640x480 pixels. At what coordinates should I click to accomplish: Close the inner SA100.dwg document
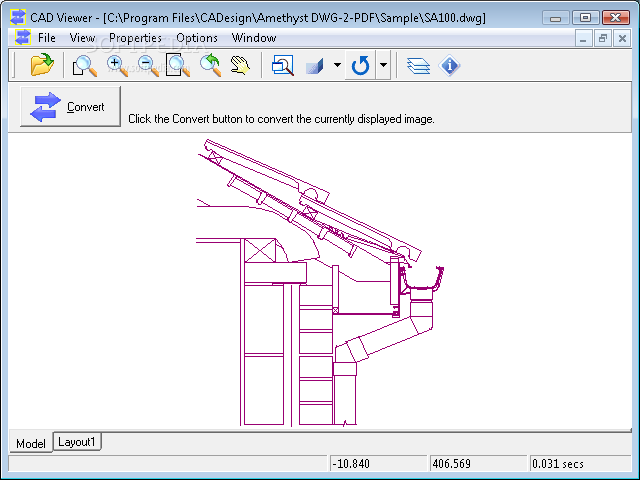[622, 39]
